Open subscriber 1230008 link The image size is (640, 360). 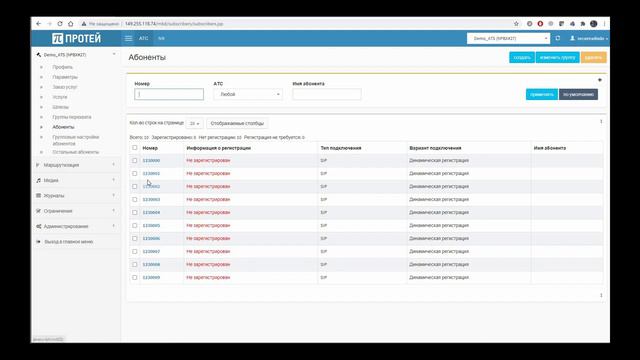(x=151, y=264)
